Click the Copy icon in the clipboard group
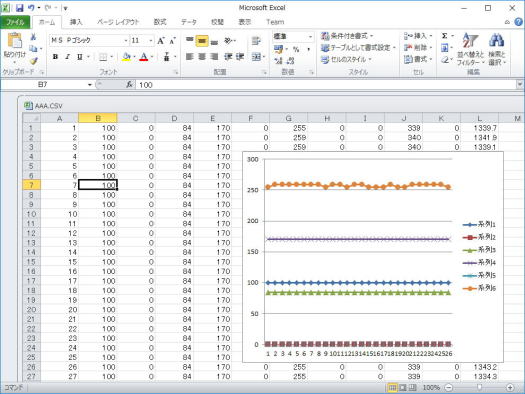 coord(33,49)
